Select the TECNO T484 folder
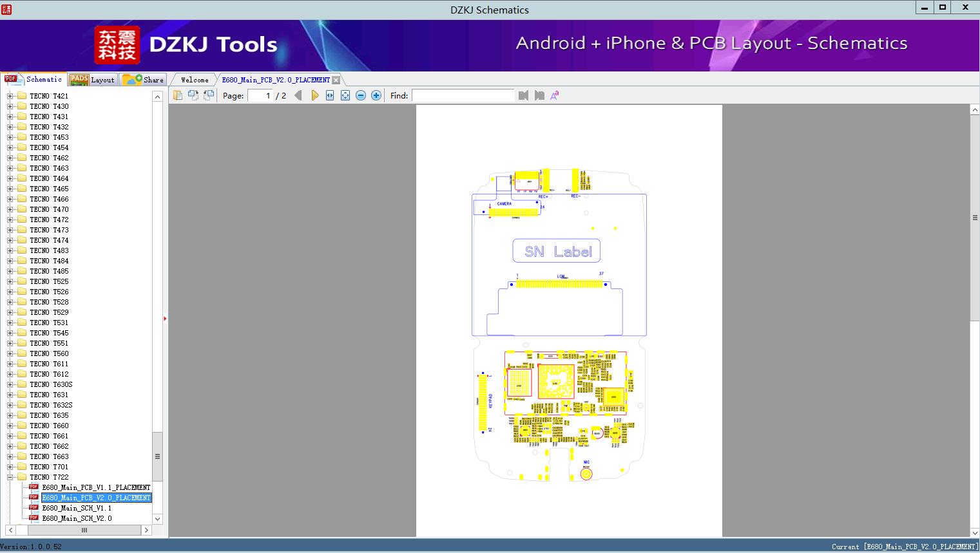The image size is (980, 553). point(49,261)
